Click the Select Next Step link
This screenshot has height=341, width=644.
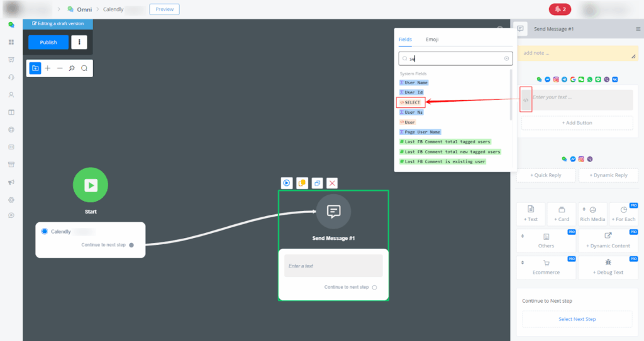click(577, 319)
